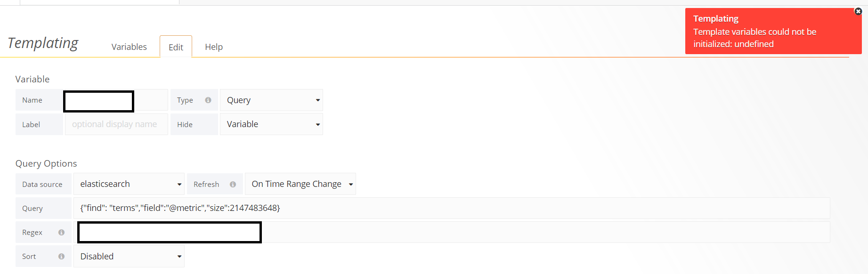
Task: Click the caret arrow on the Query type dropdown
Action: pyautogui.click(x=316, y=100)
